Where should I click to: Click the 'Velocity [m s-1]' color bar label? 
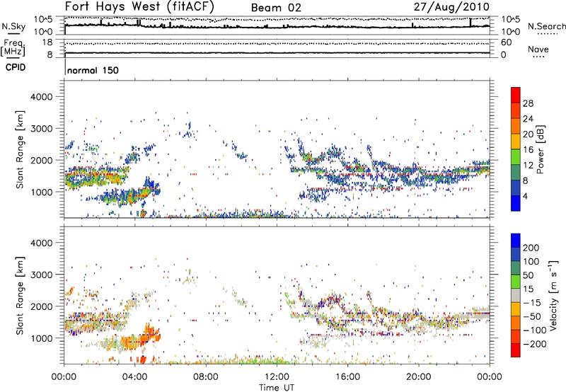coord(553,295)
